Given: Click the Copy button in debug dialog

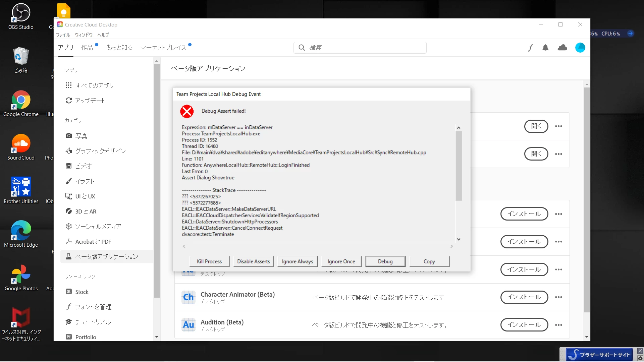Looking at the screenshot, I should click(429, 261).
